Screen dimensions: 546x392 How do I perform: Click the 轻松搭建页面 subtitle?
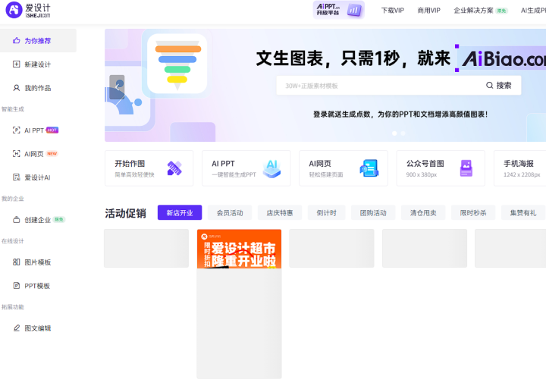[x=326, y=174]
